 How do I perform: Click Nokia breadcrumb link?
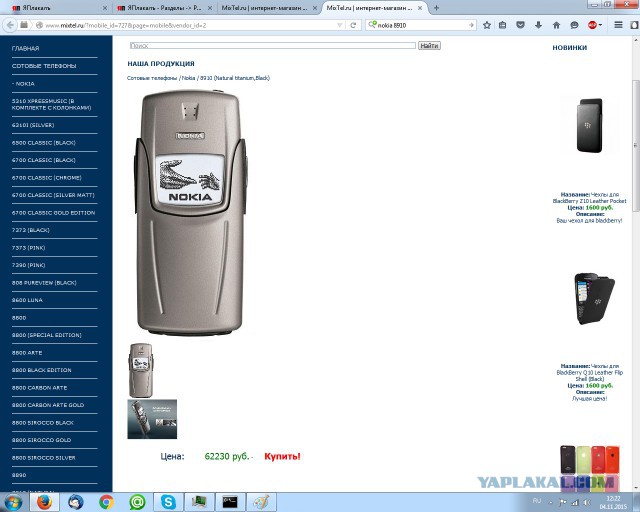[x=188, y=78]
